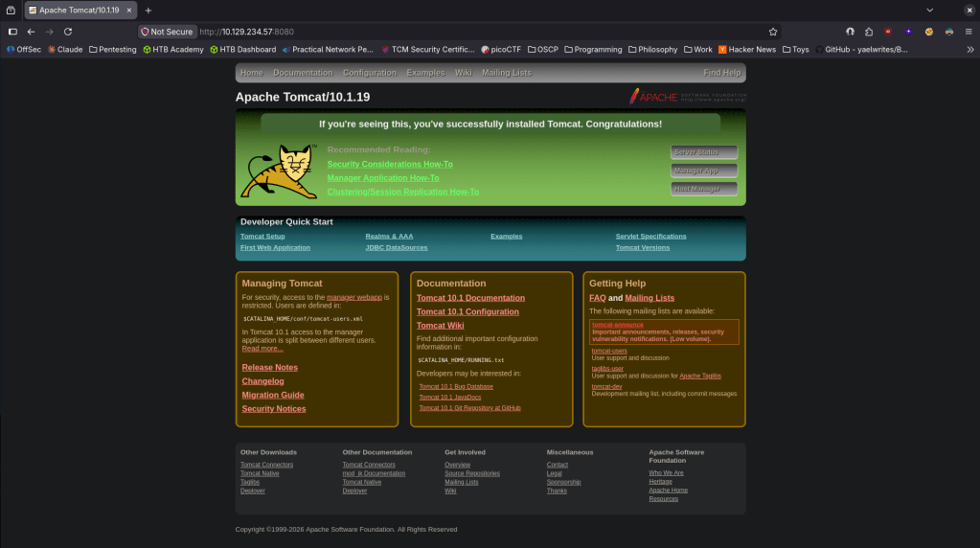Open the extensions puzzle icon
980x548 pixels.
869,32
